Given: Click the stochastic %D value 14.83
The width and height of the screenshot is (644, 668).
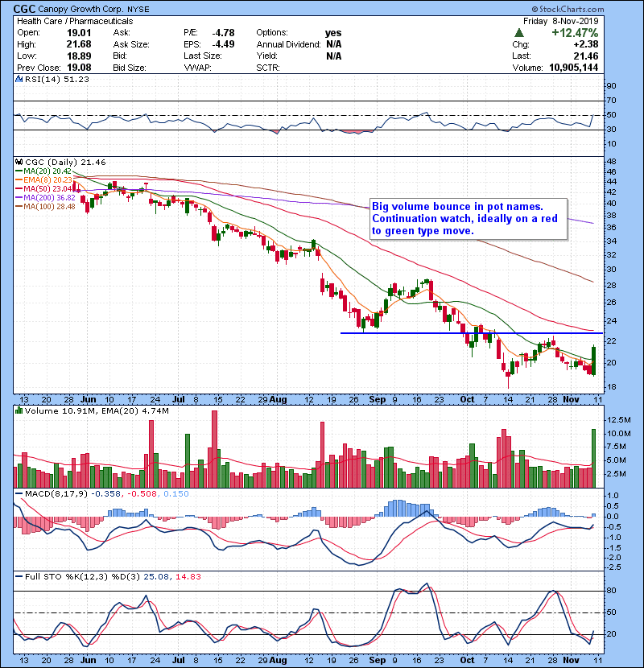Looking at the screenshot, I should (x=188, y=576).
